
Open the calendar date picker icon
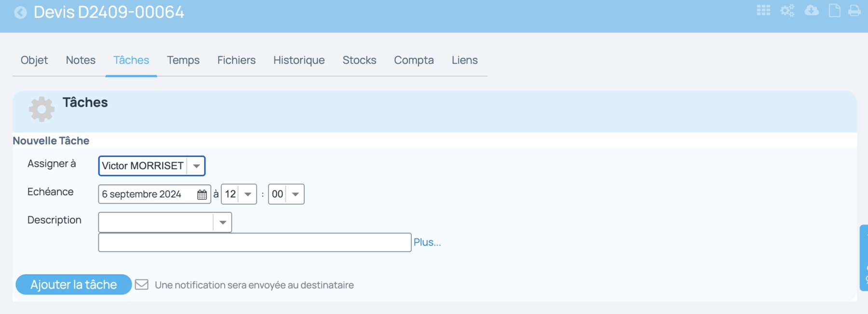click(x=202, y=195)
